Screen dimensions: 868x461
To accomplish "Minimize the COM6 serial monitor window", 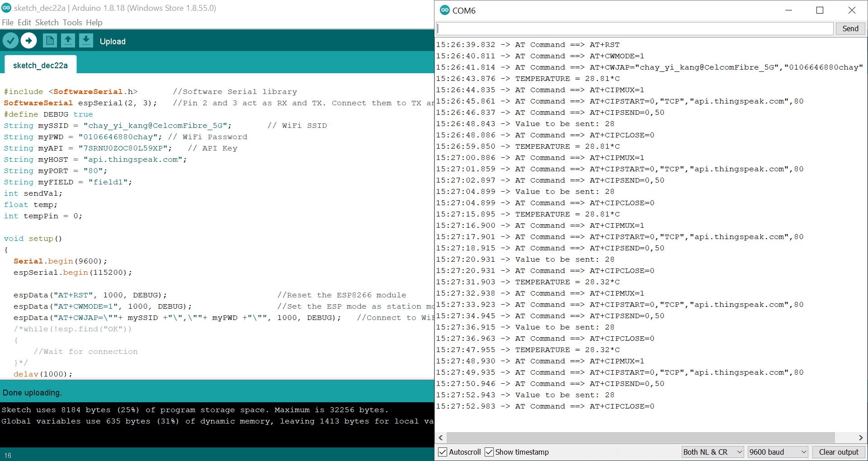I will tap(789, 10).
